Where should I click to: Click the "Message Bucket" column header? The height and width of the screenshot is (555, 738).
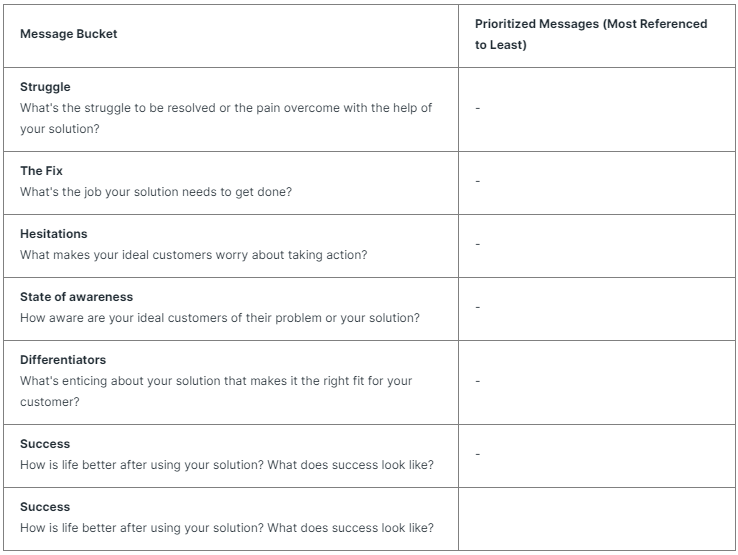click(x=68, y=34)
